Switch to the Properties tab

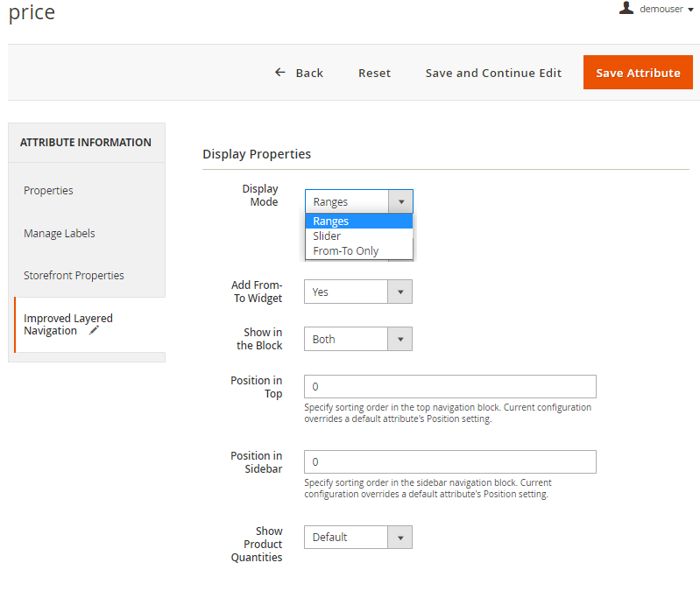(x=49, y=191)
